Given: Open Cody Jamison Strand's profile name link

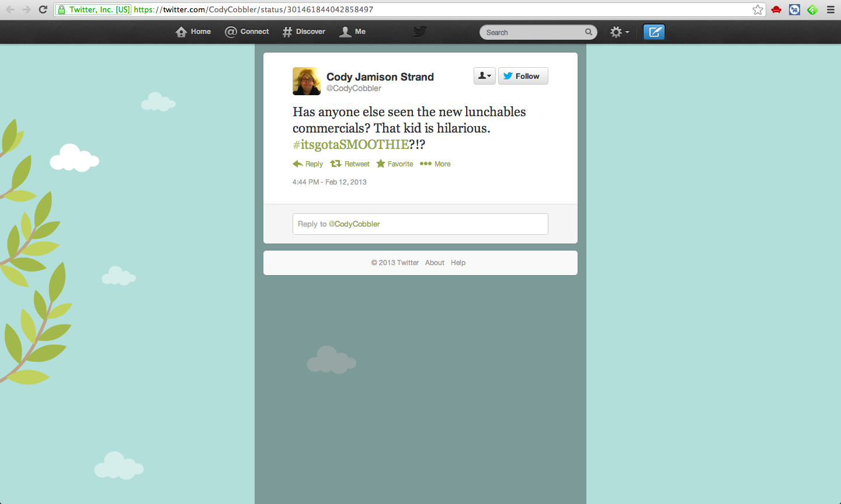Looking at the screenshot, I should coord(380,77).
